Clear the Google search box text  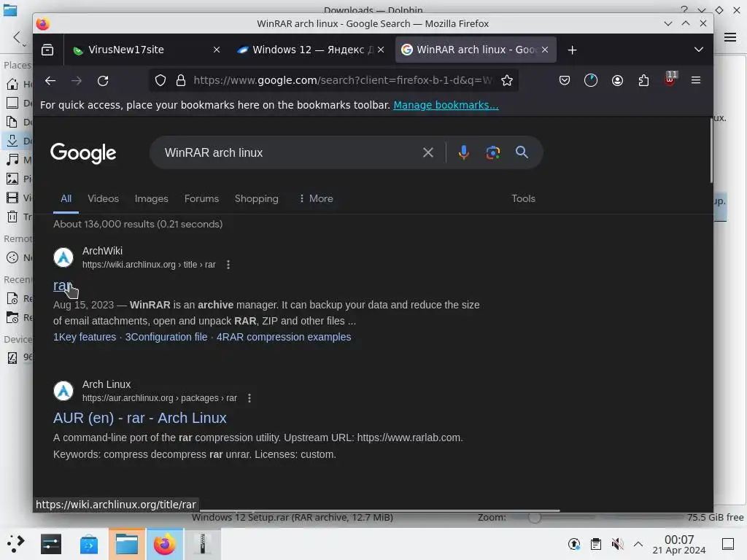click(x=427, y=152)
